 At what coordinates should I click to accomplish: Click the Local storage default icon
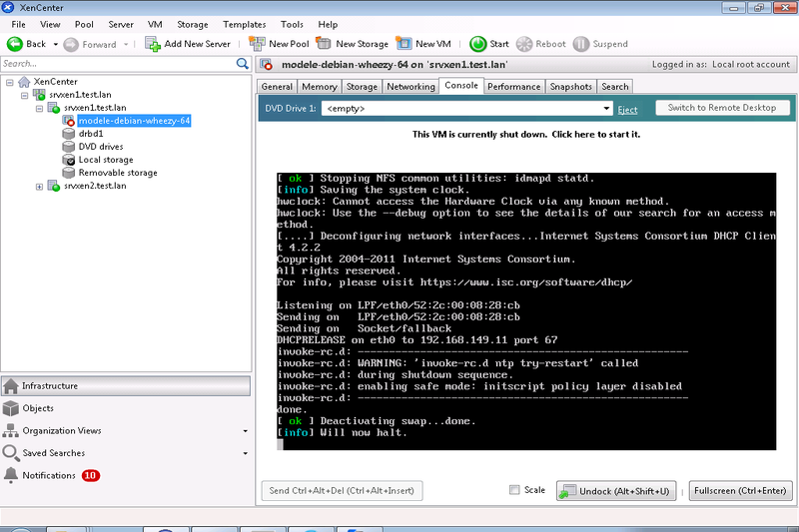click(68, 160)
